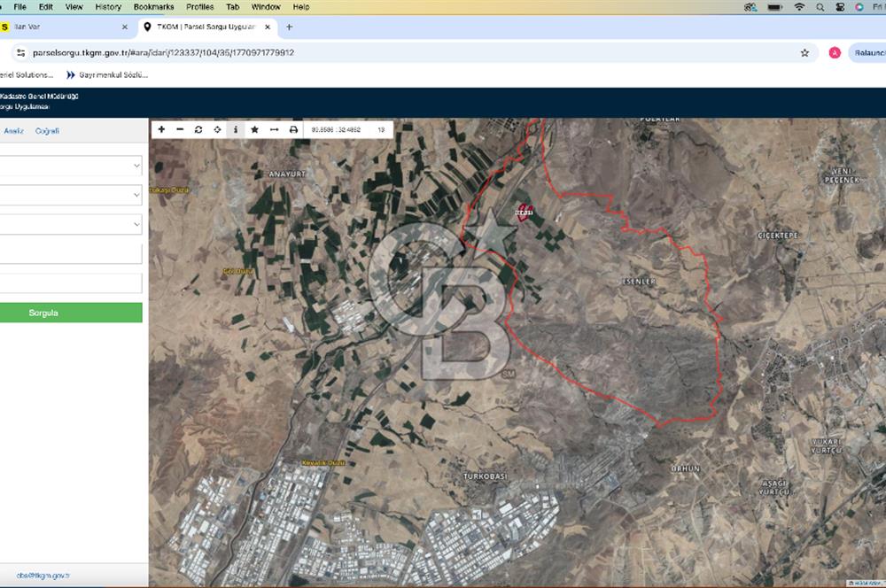The width and height of the screenshot is (886, 588).
Task: Open a new browser tab
Action: pos(289,27)
